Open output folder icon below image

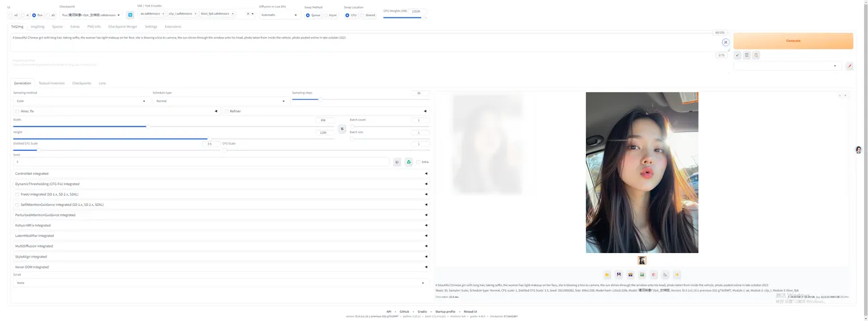click(x=607, y=275)
